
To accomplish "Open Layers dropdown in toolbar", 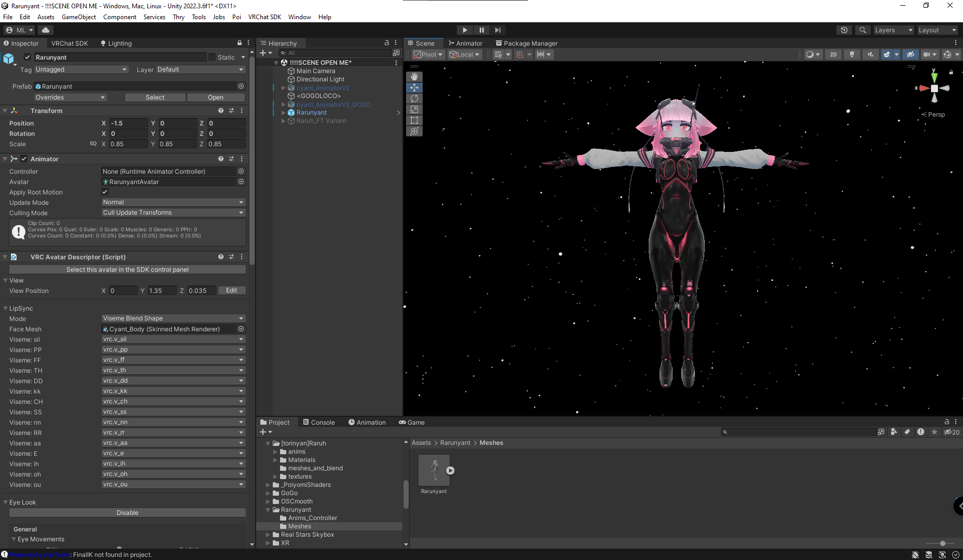I will pyautogui.click(x=894, y=30).
